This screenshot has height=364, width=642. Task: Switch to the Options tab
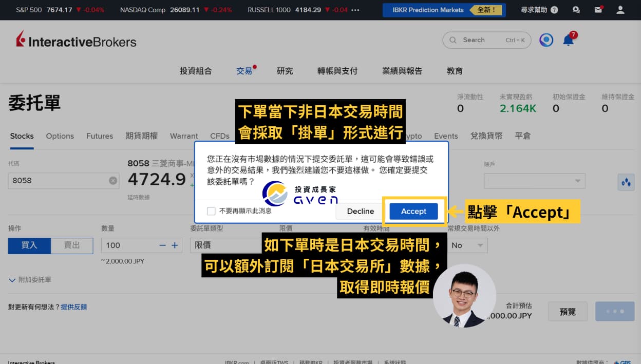[x=60, y=136]
